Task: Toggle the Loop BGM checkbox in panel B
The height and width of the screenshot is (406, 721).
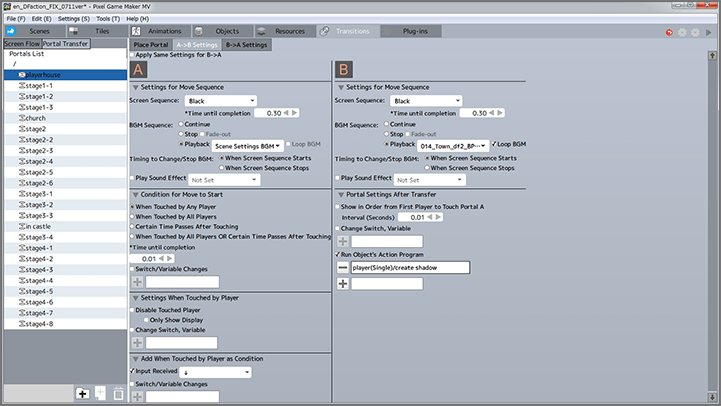Action: [494, 144]
